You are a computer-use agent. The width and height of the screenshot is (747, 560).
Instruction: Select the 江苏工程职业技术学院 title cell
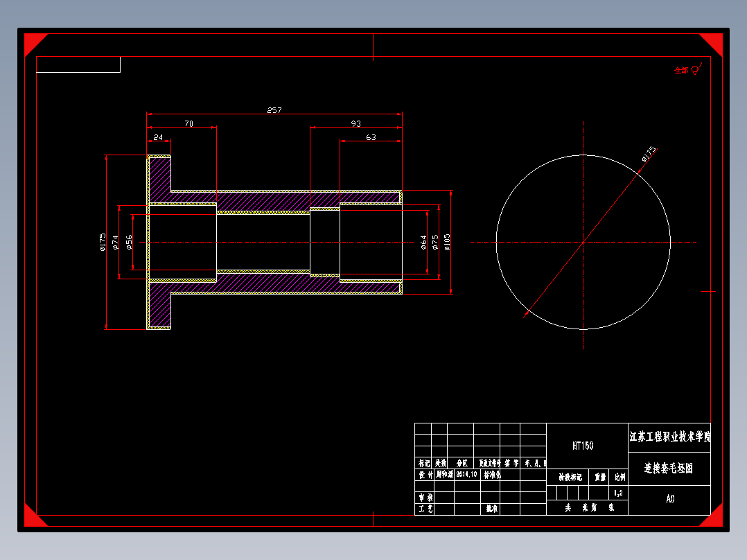pos(670,437)
